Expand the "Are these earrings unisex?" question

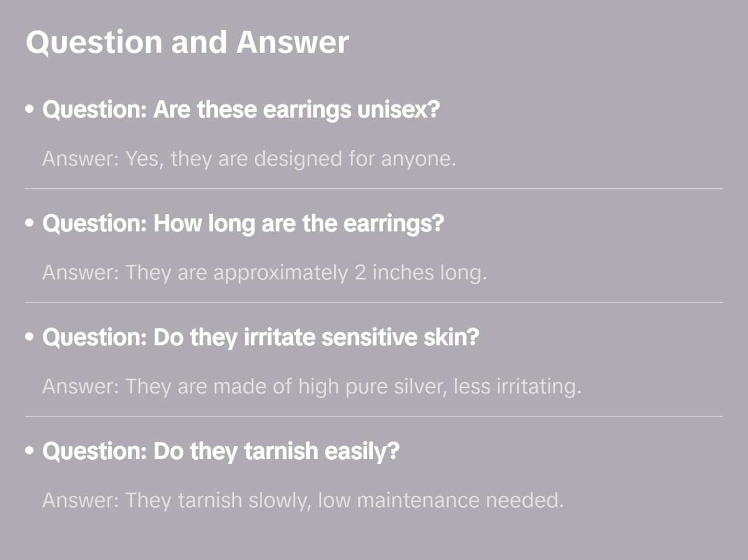pos(241,109)
